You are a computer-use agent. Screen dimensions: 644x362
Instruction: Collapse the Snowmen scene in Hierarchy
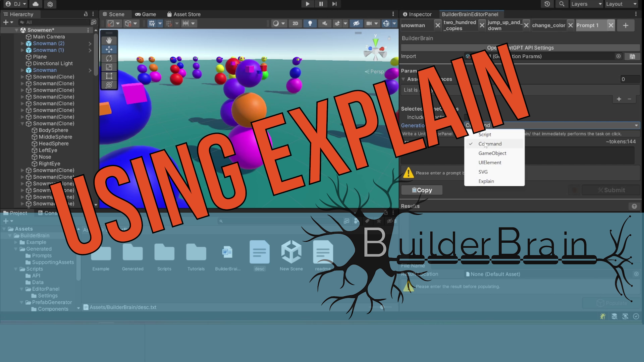click(16, 30)
